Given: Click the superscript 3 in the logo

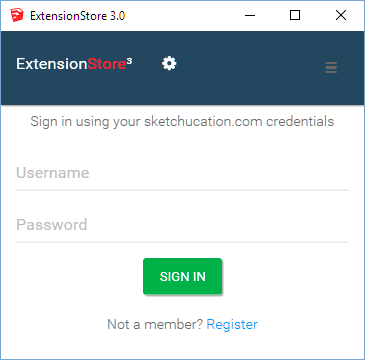Looking at the screenshot, I should point(130,61).
